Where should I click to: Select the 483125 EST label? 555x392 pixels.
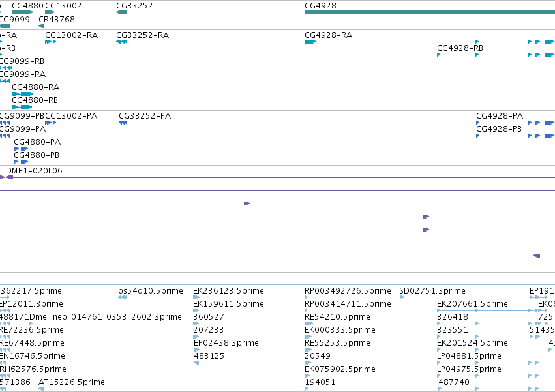[209, 356]
